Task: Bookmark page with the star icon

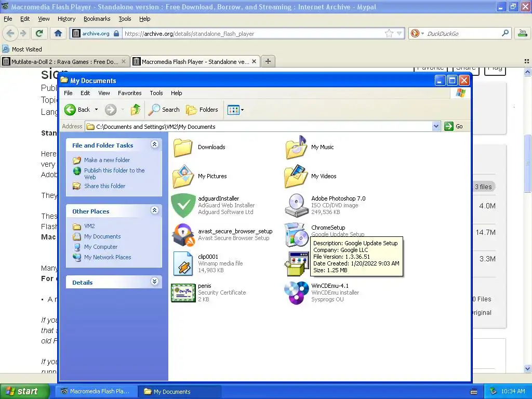Action: click(389, 33)
